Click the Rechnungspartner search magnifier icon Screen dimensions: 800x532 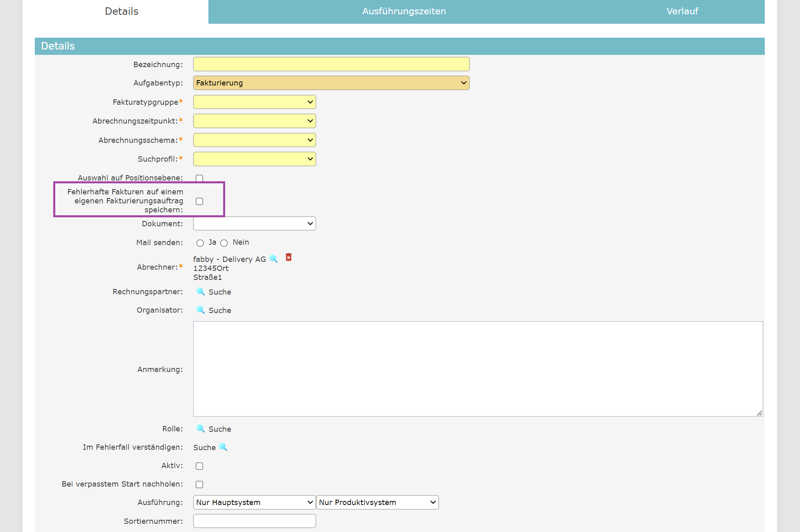click(x=200, y=291)
